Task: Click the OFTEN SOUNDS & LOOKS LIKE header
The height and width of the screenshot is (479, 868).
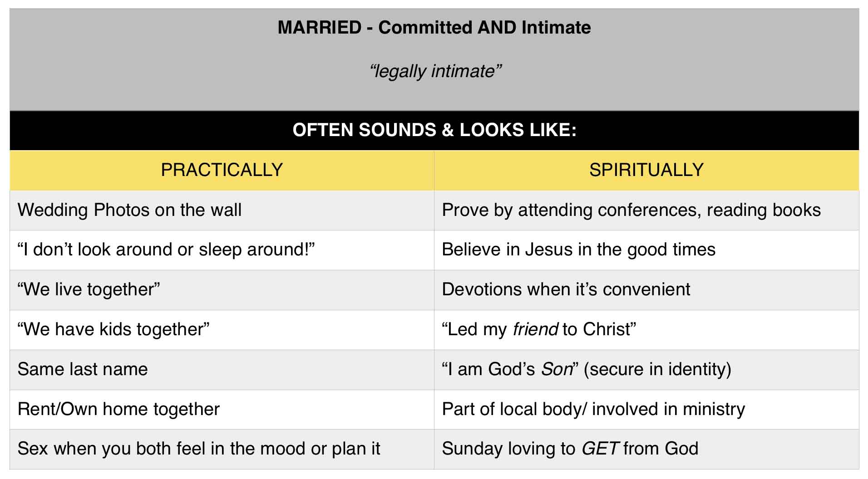Action: tap(434, 130)
